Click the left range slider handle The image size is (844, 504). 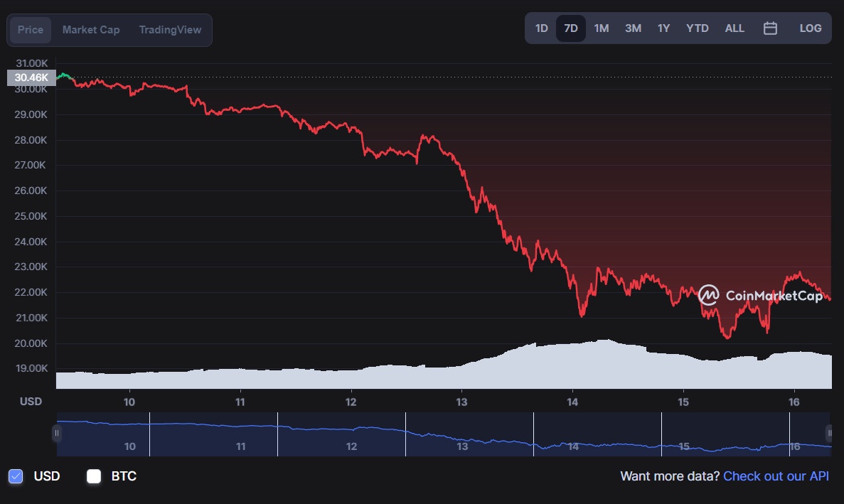(57, 433)
